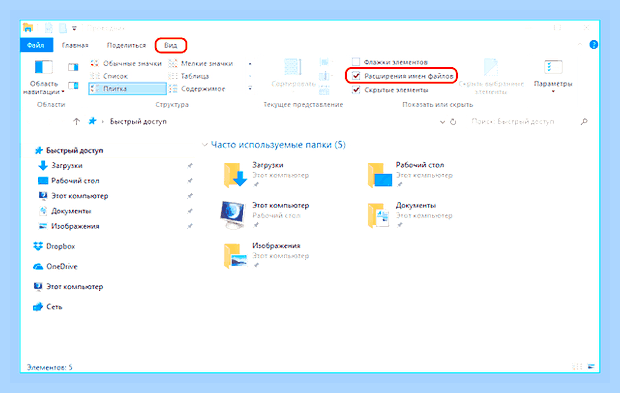Toggle the details pane icon
620x393 pixels.
(73, 85)
